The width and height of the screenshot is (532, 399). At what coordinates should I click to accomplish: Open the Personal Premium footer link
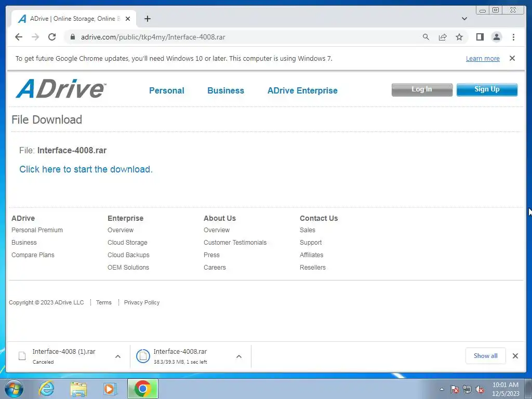tap(37, 230)
